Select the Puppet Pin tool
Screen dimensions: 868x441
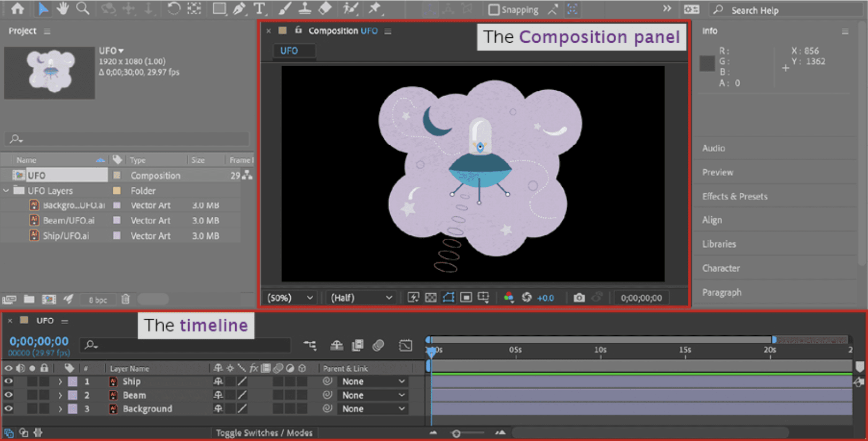coord(375,9)
